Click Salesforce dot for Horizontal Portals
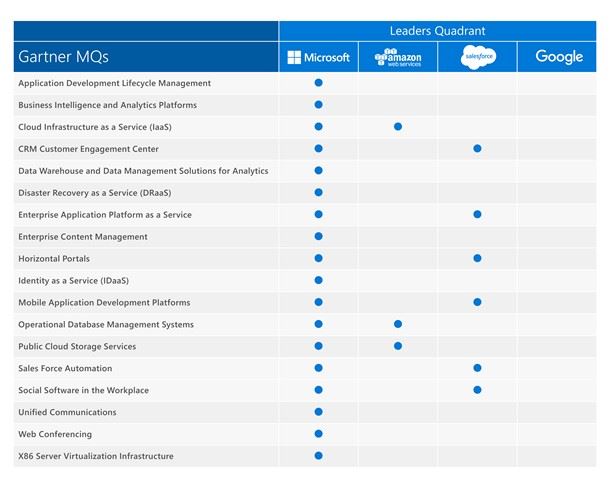The width and height of the screenshot is (610, 488). click(477, 258)
